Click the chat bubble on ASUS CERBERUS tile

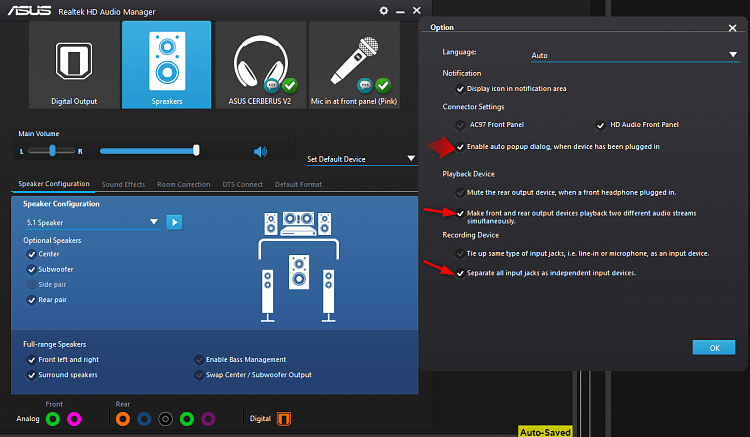coord(272,86)
